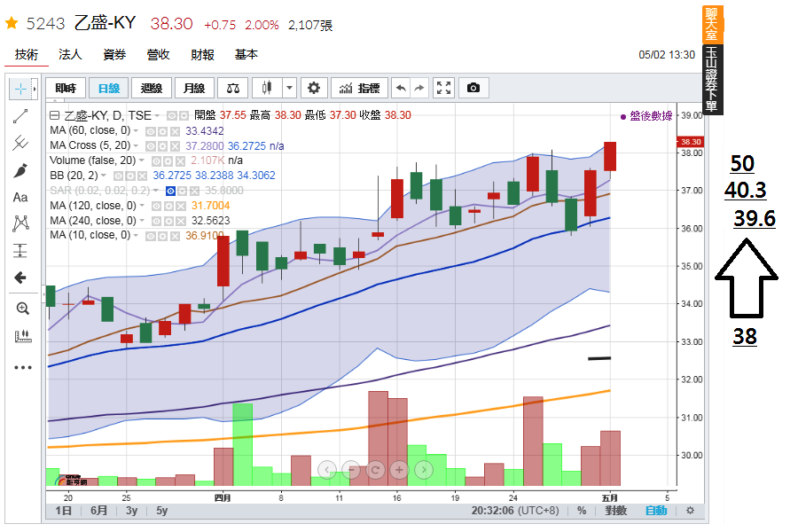The width and height of the screenshot is (798, 532).
Task: Select the brush drawing tool
Action: pyautogui.click(x=20, y=170)
